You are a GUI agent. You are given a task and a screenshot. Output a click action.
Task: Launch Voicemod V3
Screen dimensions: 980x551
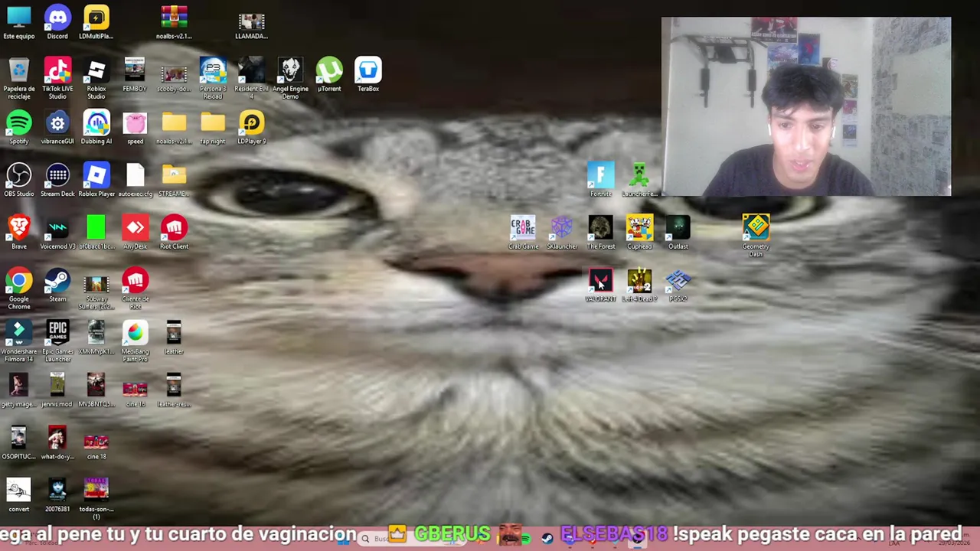[x=57, y=233]
